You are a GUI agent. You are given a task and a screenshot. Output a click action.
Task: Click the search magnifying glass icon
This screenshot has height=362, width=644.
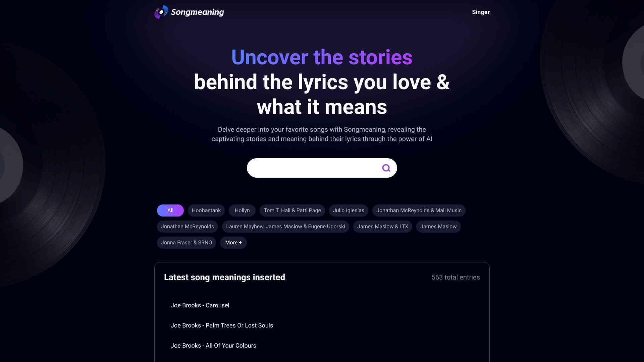point(386,168)
